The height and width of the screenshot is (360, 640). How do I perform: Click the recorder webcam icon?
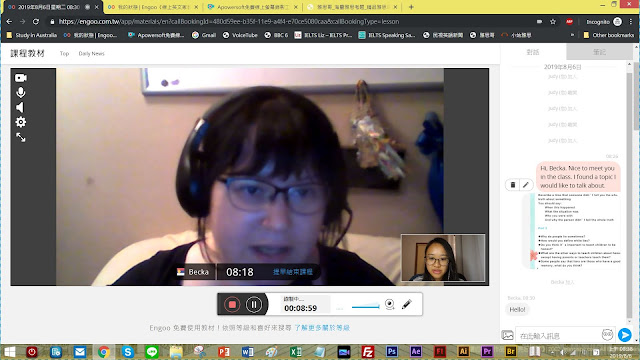pos(390,304)
